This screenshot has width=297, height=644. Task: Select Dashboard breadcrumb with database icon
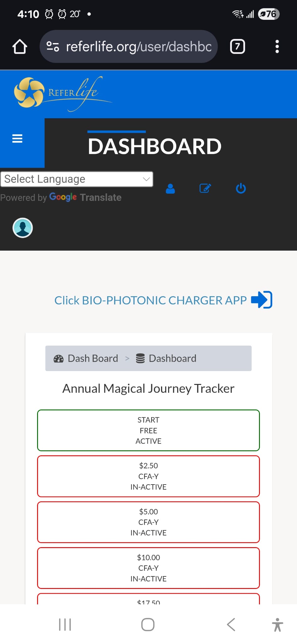click(166, 358)
